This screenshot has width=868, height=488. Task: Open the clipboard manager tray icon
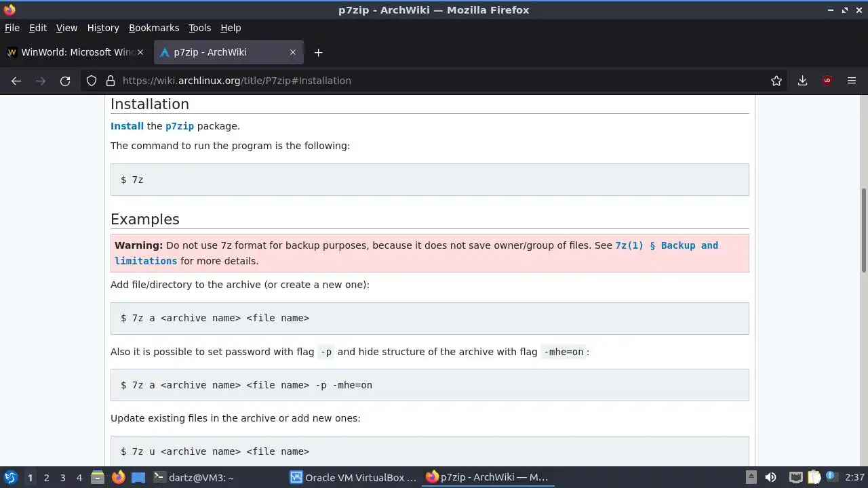[814, 477]
